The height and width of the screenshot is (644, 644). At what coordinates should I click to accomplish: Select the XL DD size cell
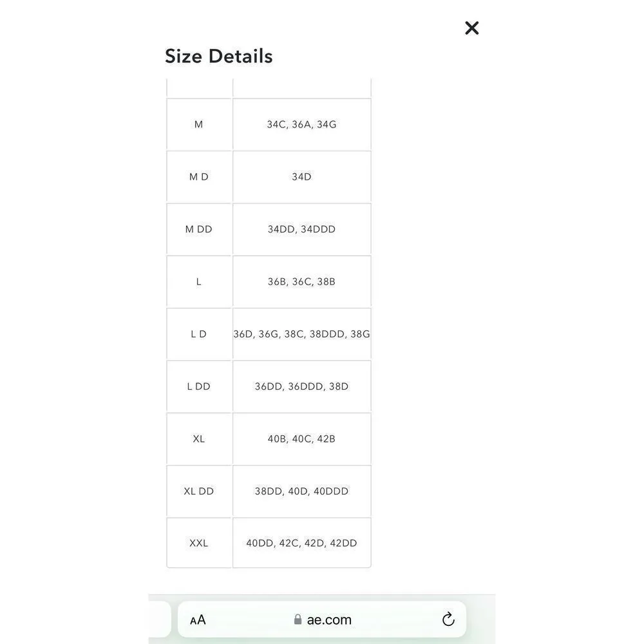(x=198, y=491)
